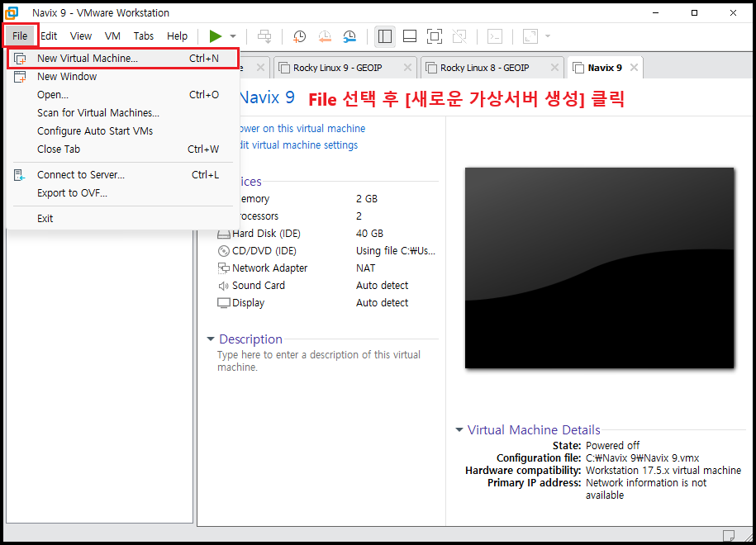Open the Edit menu
756x545 pixels.
pyautogui.click(x=49, y=36)
